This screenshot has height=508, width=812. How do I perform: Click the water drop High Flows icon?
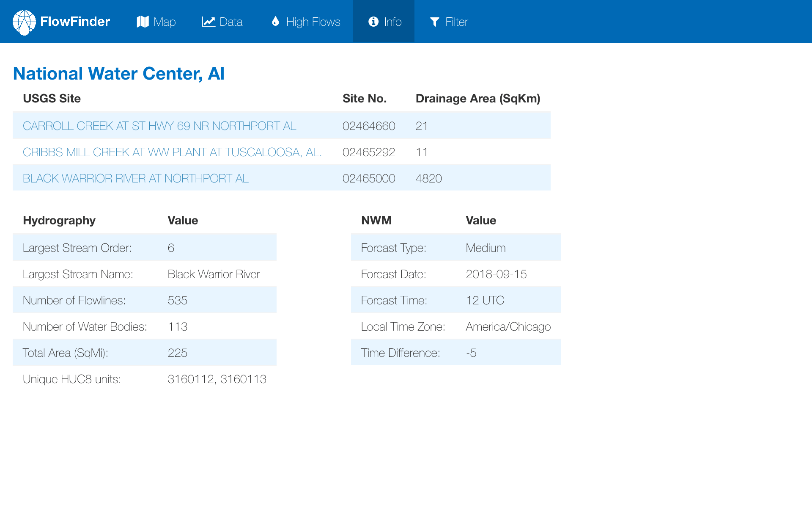pyautogui.click(x=275, y=21)
